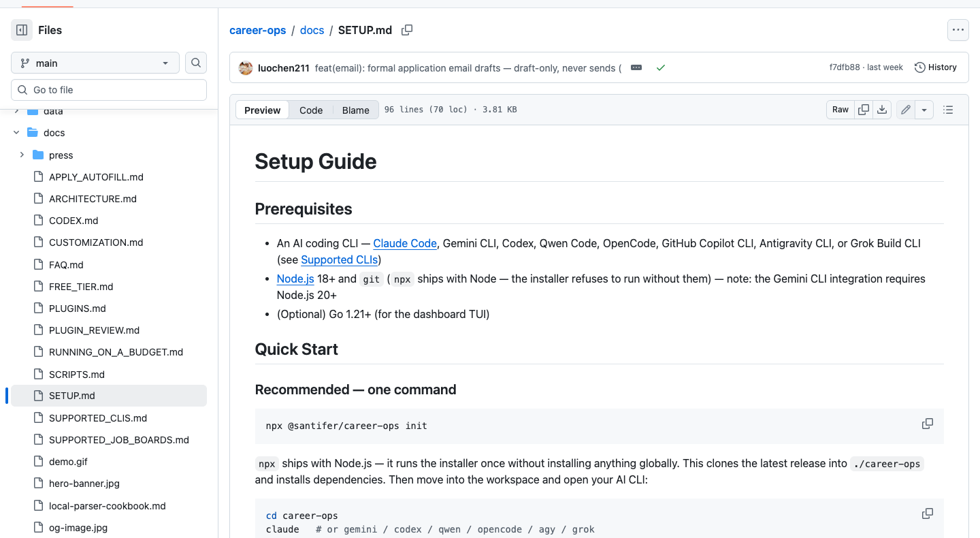Open the main branch dropdown
The width and height of the screenshot is (980, 538).
tap(95, 63)
